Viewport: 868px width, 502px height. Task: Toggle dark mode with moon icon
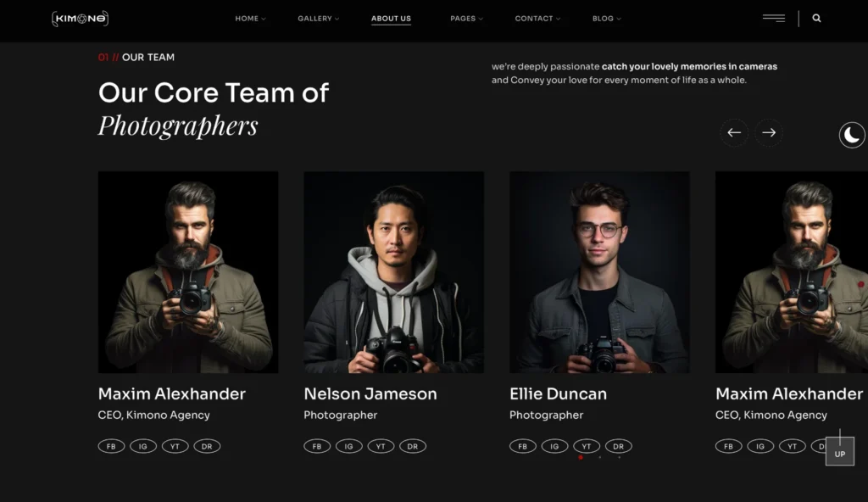click(852, 135)
